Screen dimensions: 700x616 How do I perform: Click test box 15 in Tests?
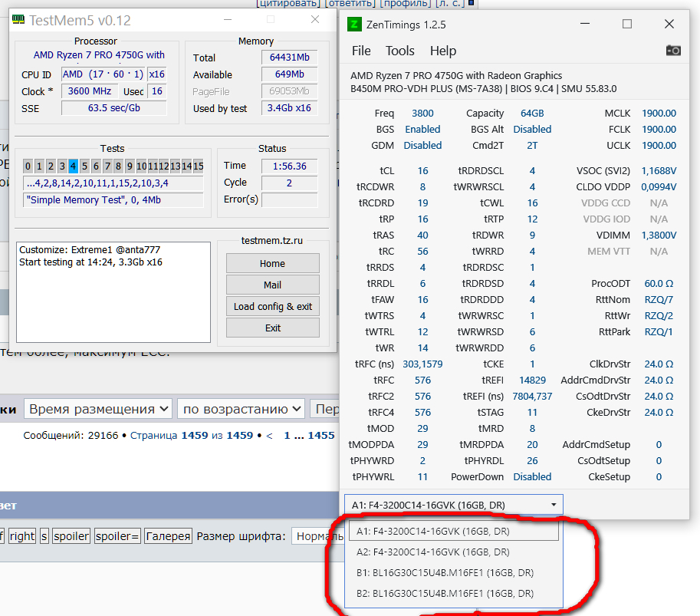pos(199,166)
